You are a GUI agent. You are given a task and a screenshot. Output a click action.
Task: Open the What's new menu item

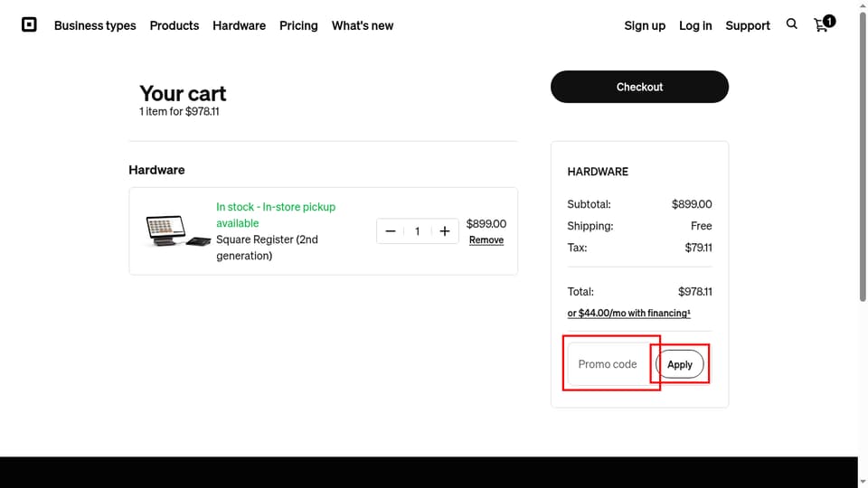coord(363,25)
